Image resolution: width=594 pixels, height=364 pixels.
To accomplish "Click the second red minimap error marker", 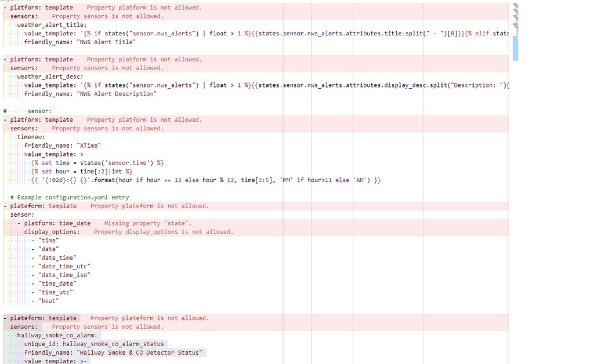I will click(x=515, y=10).
